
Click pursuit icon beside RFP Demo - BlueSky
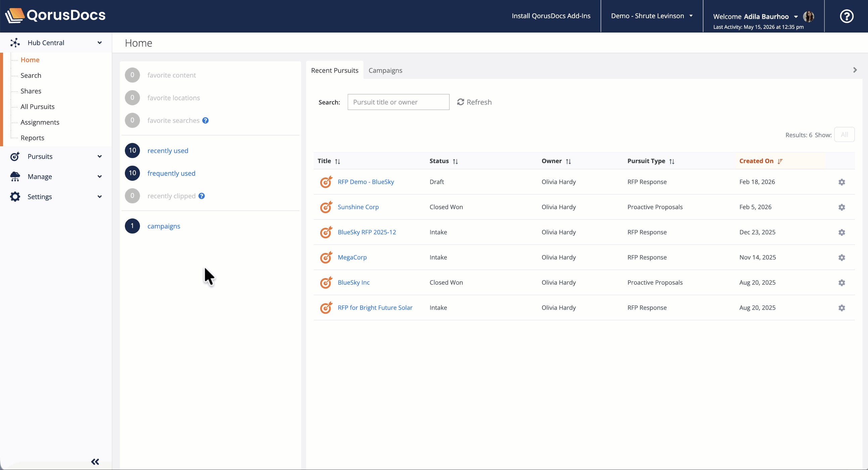click(x=326, y=182)
